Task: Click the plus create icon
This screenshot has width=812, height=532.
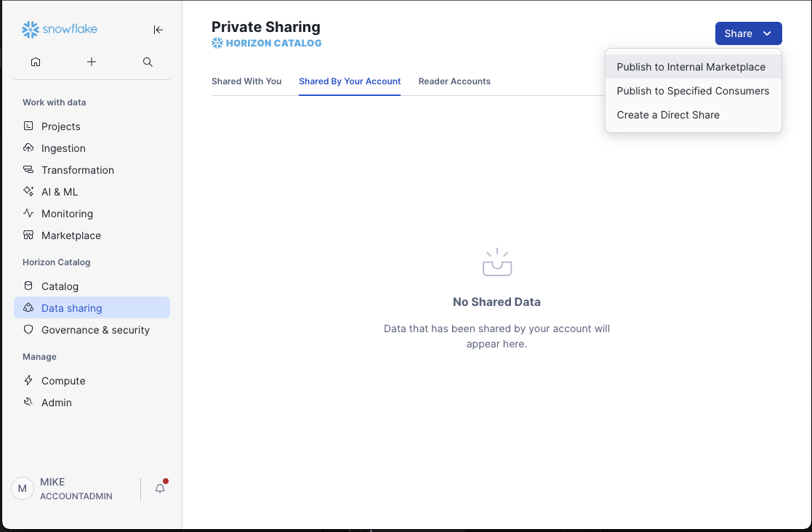Action: pos(92,62)
